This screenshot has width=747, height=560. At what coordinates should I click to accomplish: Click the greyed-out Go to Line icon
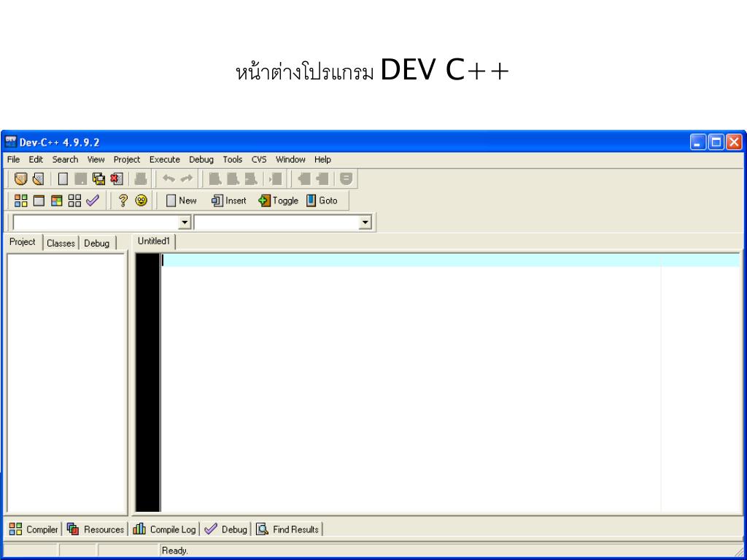(275, 179)
